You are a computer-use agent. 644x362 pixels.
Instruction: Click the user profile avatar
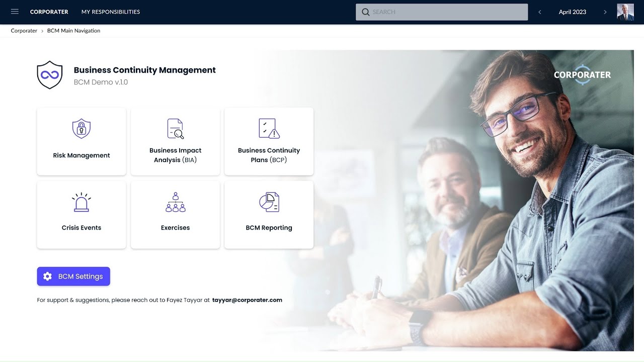[625, 12]
